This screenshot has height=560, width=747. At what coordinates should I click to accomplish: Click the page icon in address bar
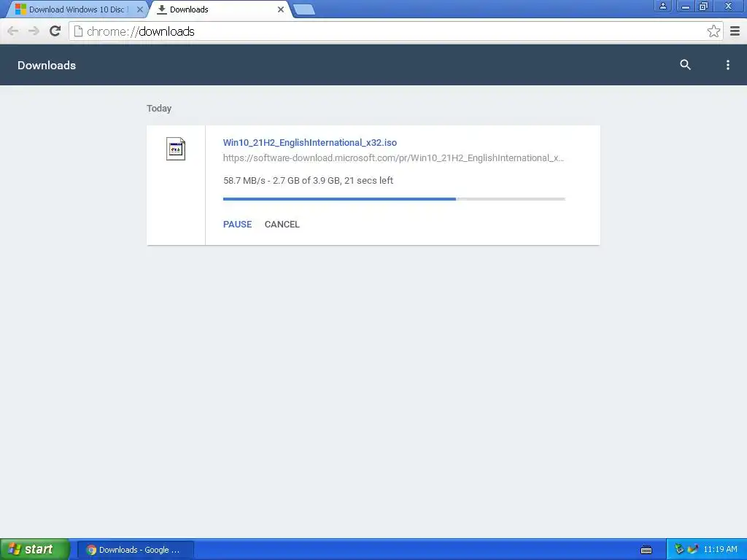(x=79, y=31)
